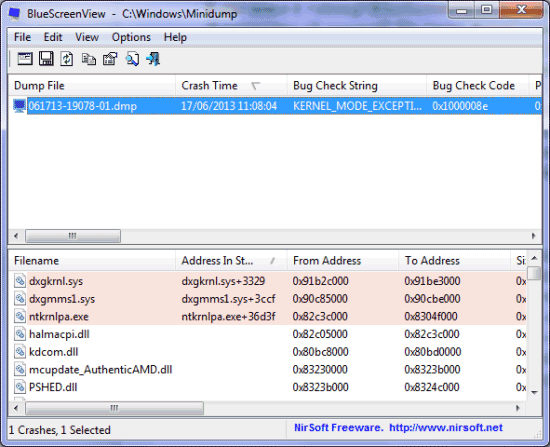This screenshot has width=550, height=447.
Task: Open the Advanced Options toolbar icon
Action: coord(25,59)
